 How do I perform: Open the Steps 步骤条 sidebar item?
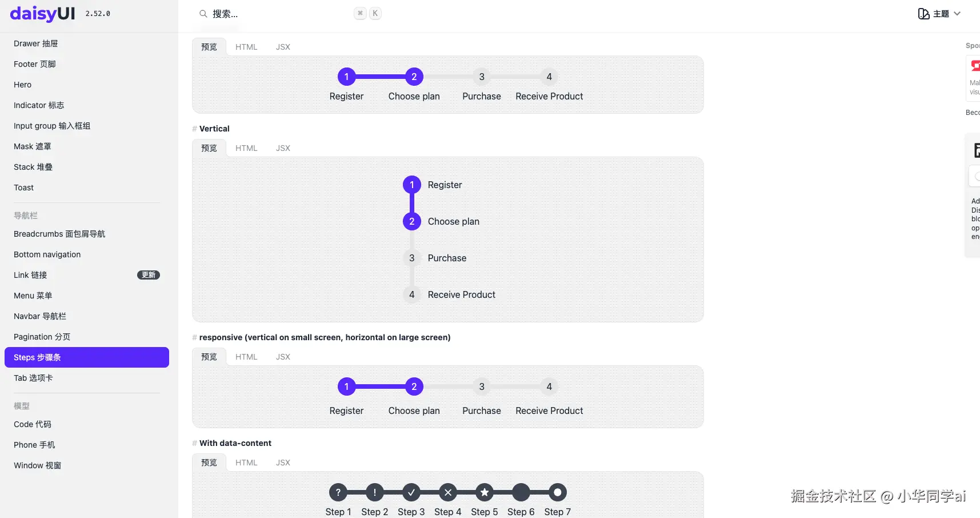click(87, 357)
